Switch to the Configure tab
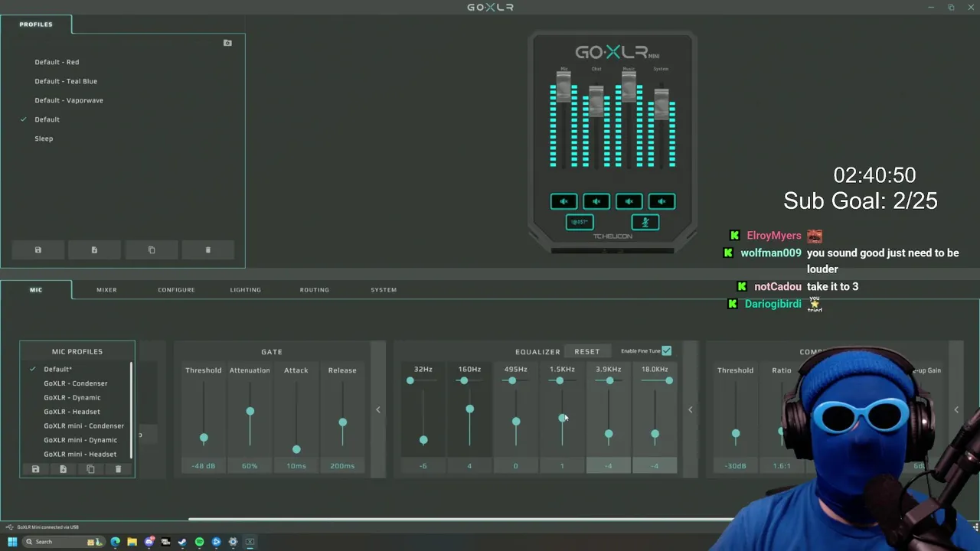 pos(176,290)
